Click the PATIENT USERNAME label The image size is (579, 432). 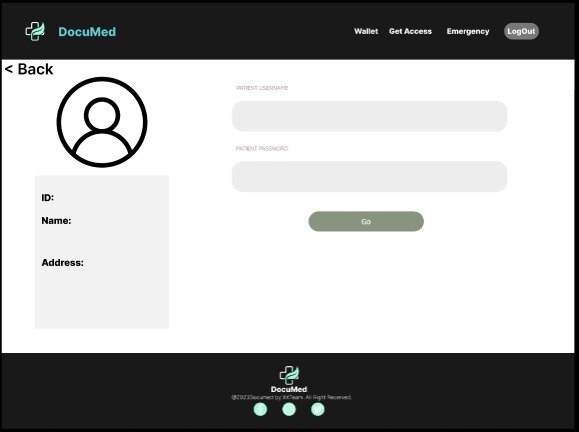[262, 88]
